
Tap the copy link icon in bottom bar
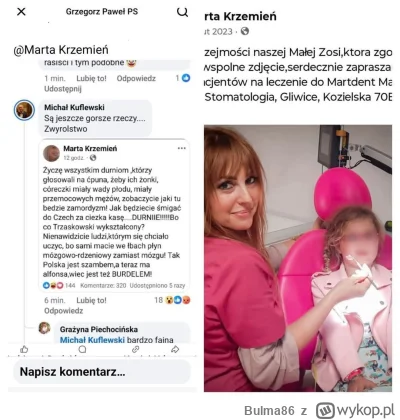click(x=135, y=349)
